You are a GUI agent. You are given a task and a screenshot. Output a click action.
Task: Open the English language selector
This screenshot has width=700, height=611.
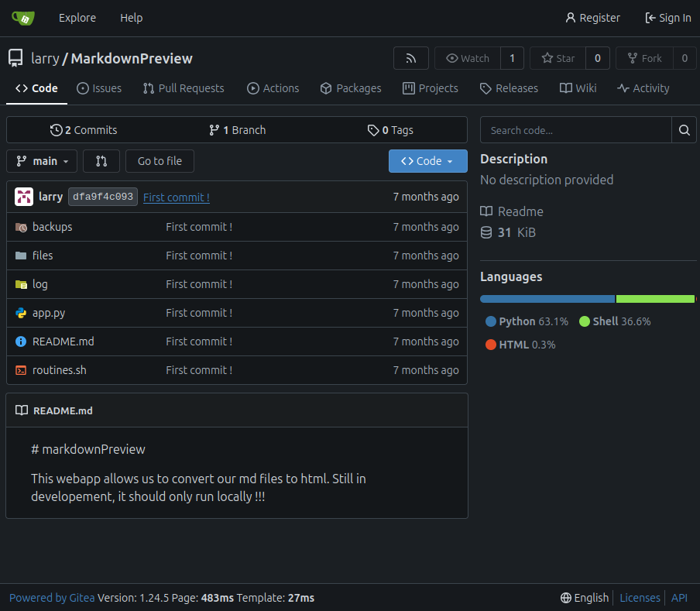[585, 598]
